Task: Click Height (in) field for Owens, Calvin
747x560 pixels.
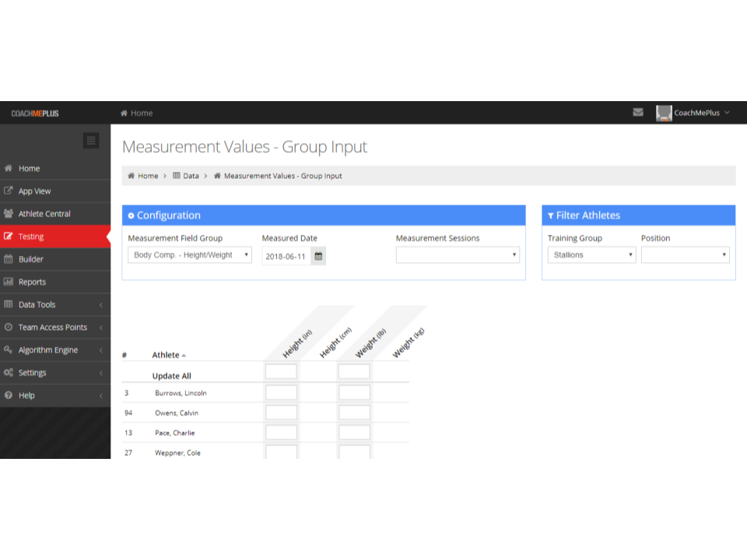Action: click(x=281, y=412)
